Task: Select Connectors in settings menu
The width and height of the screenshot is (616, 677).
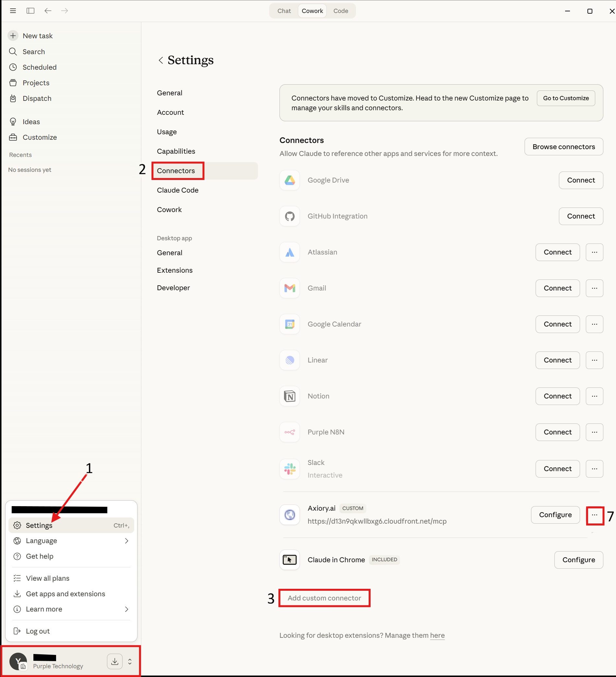Action: [x=205, y=171]
